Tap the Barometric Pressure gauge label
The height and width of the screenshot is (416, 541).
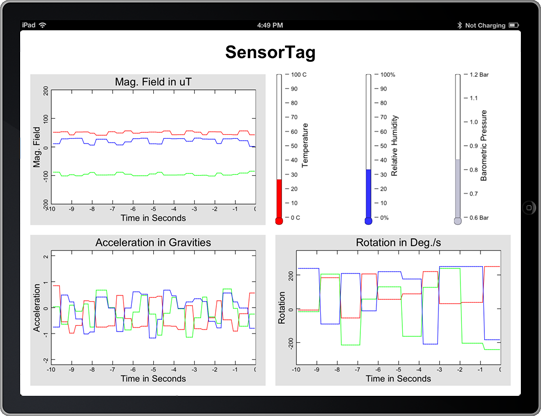(484, 146)
